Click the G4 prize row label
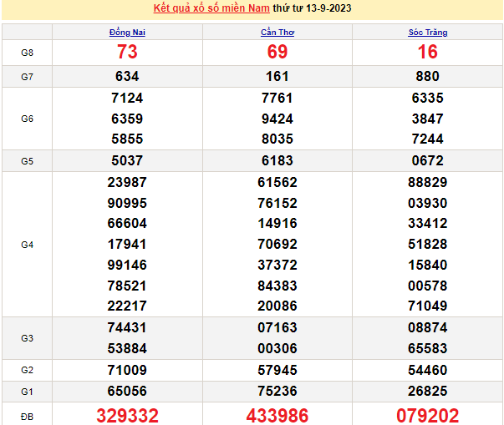The width and height of the screenshot is (504, 425). click(27, 245)
